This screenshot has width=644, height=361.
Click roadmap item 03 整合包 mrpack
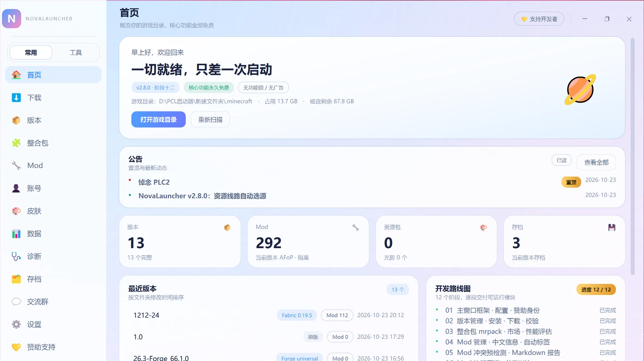tap(499, 331)
